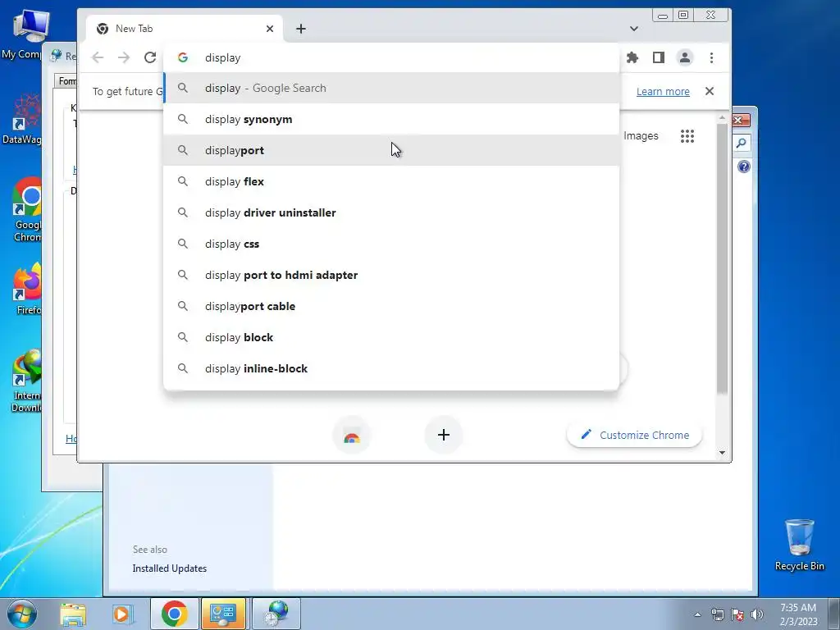
Task: Open the Learn more link
Action: 663,92
